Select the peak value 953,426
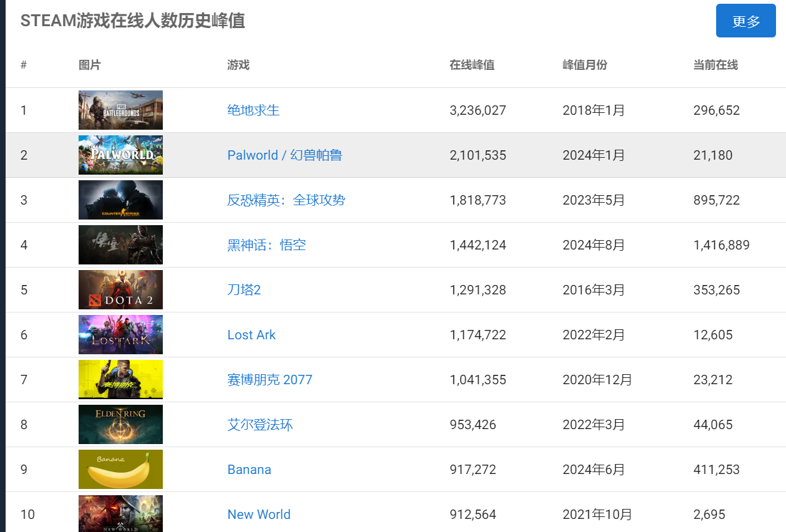 tap(473, 425)
